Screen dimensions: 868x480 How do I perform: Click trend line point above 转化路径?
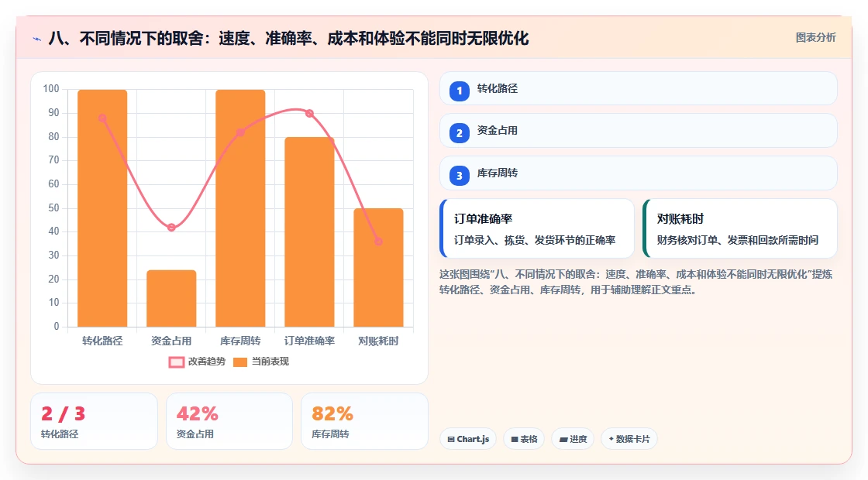pos(102,118)
